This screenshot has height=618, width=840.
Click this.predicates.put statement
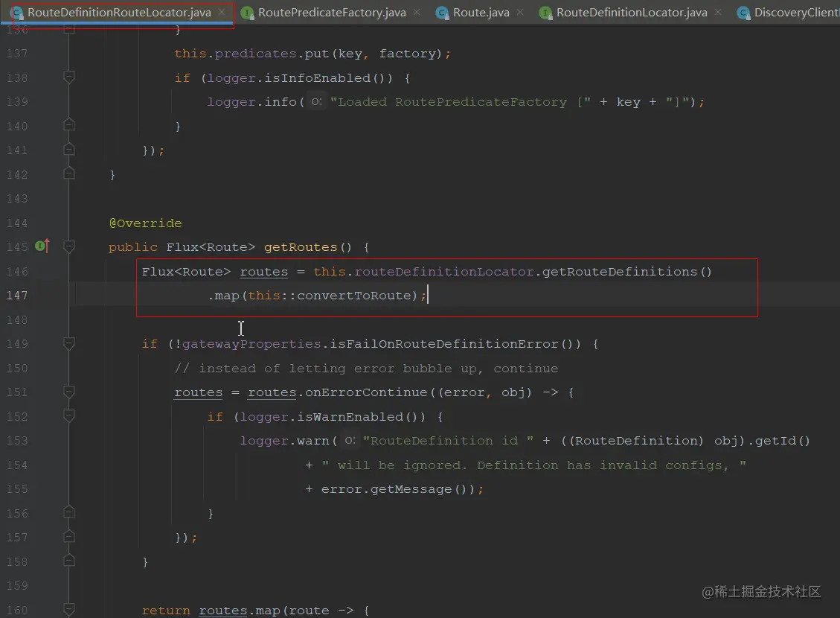(312, 54)
